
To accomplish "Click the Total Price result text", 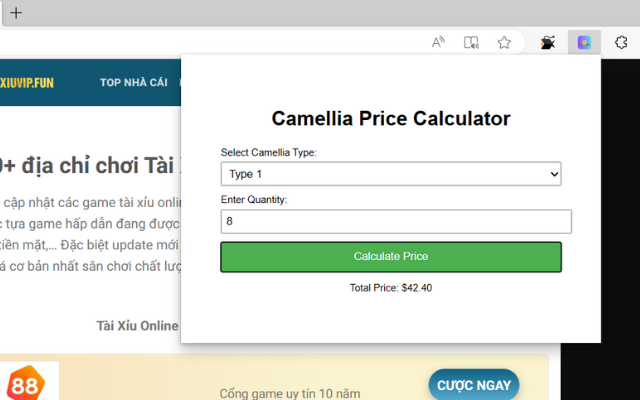I will point(391,288).
